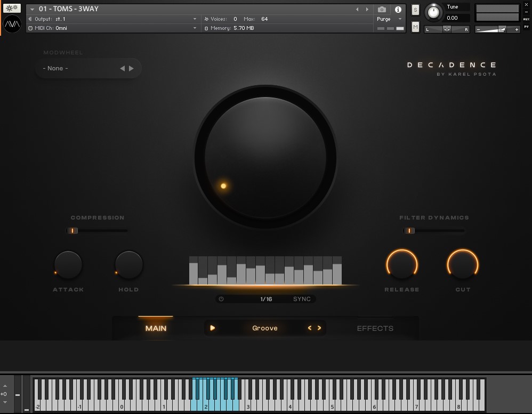
Task: Open the MIDI Ch Omni dropdown
Action: (195, 28)
